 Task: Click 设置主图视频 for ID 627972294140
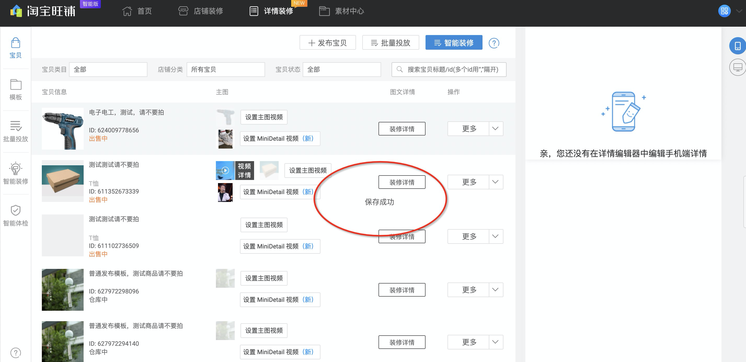[264, 331]
